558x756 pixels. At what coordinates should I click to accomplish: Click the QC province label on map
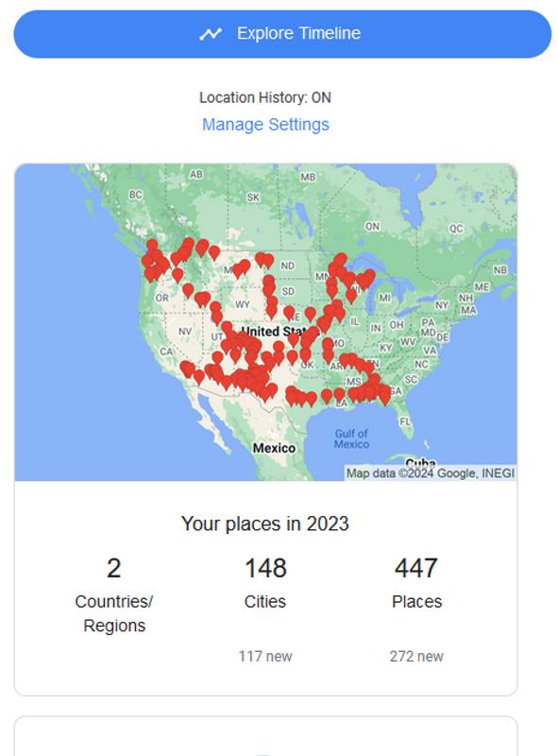tap(456, 229)
